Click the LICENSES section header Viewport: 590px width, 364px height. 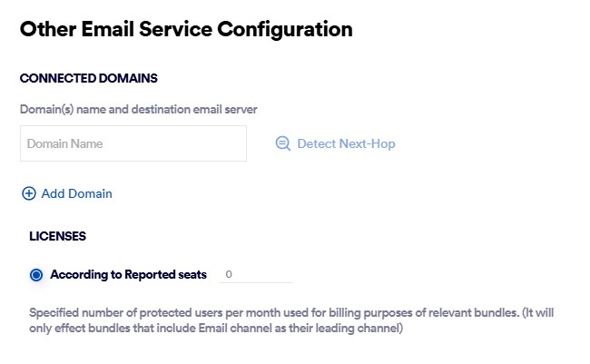pos(58,236)
